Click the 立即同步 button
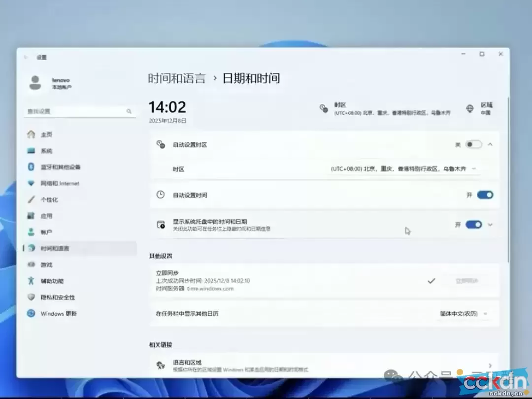532x399 pixels. (466, 281)
